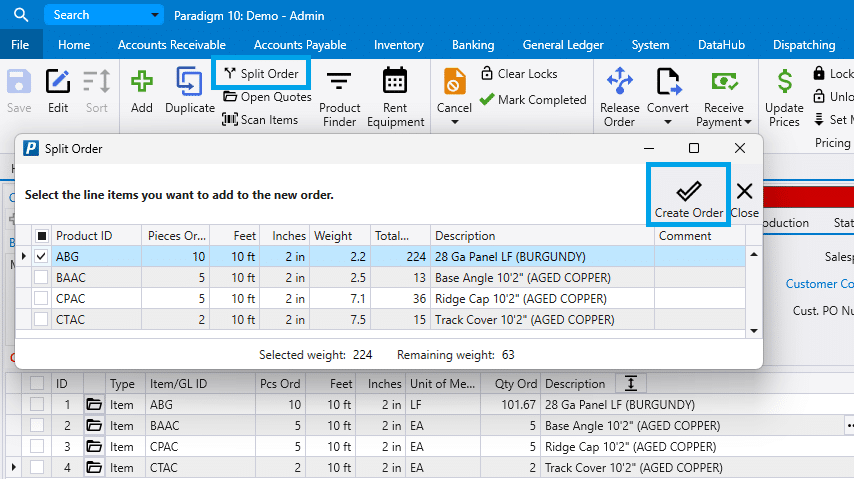Toggle select-all checkbox in dialog header

click(x=42, y=236)
